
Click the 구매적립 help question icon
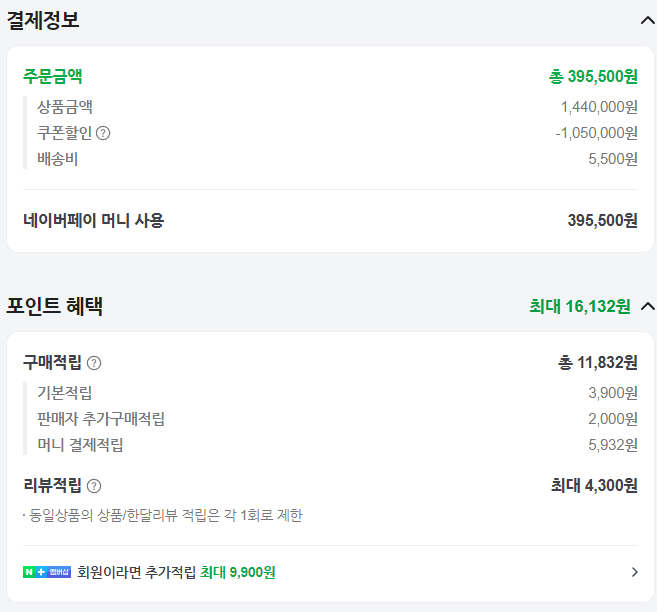(94, 363)
